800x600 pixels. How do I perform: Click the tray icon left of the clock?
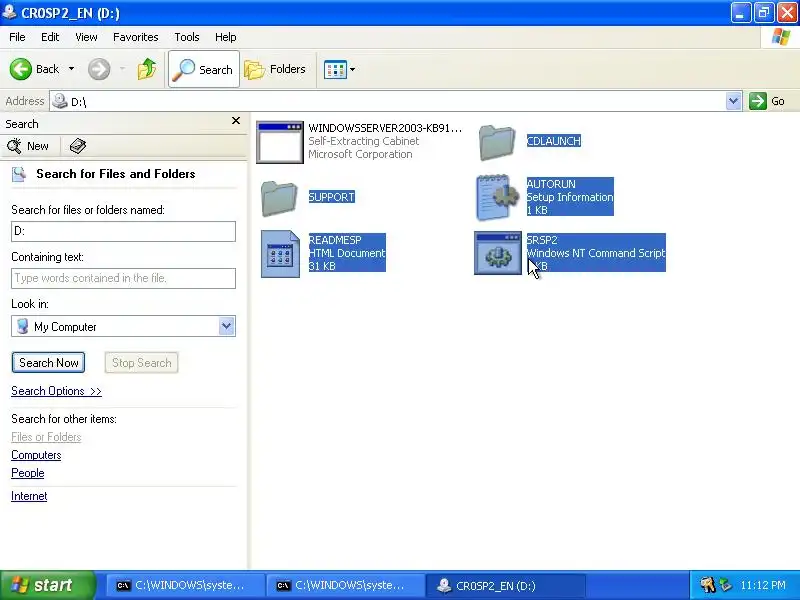point(724,585)
